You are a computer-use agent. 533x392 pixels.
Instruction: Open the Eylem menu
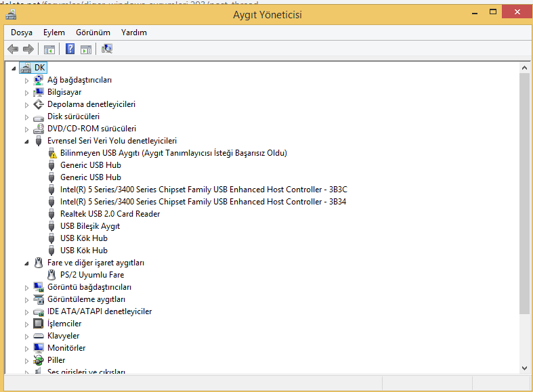tap(54, 32)
